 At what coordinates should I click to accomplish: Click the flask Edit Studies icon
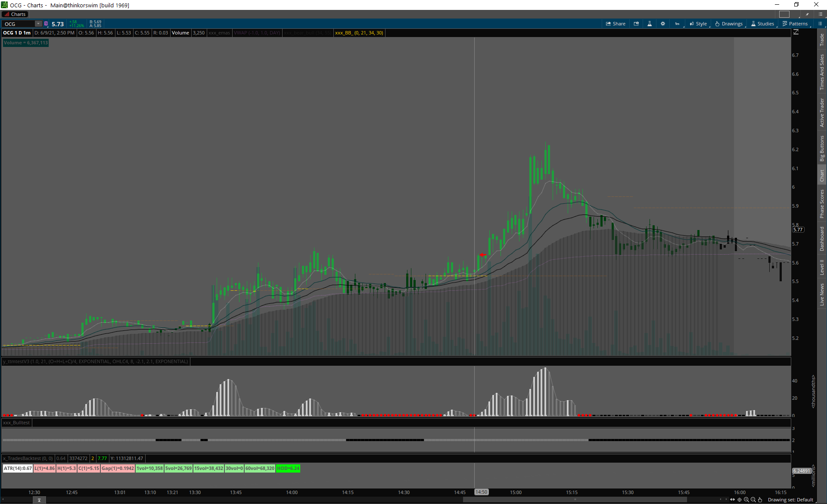click(x=650, y=24)
